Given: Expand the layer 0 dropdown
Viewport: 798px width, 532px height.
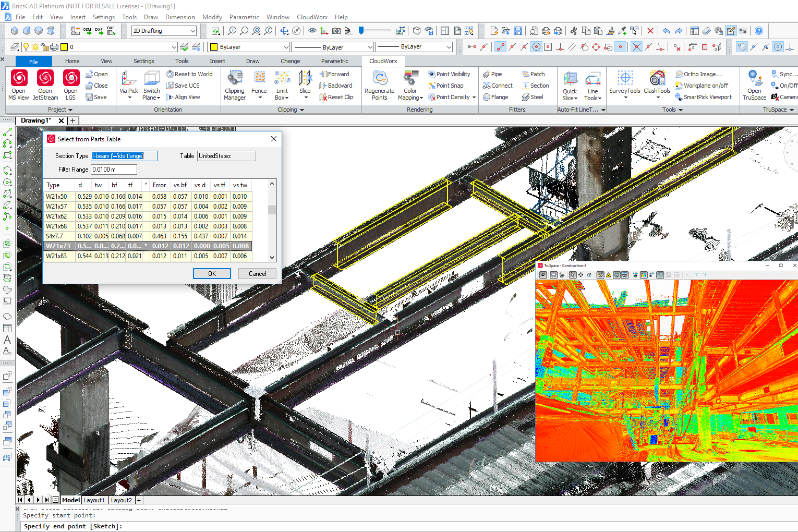Looking at the screenshot, I should tap(174, 47).
